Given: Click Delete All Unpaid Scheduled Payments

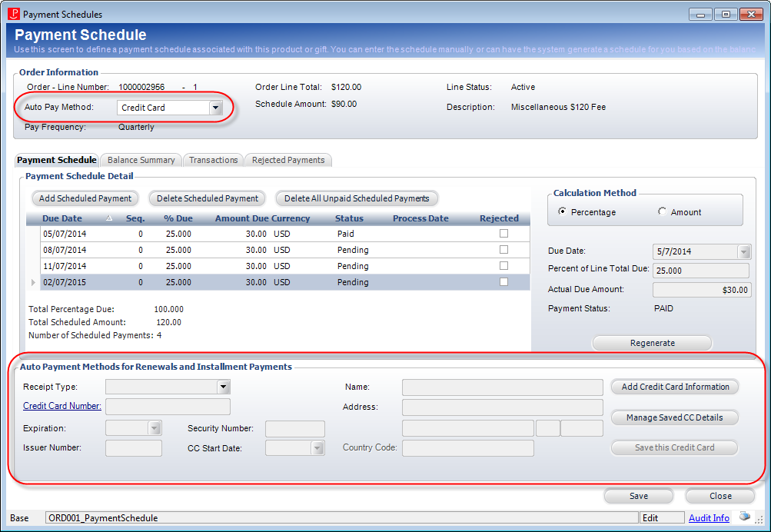Looking at the screenshot, I should coord(357,198).
